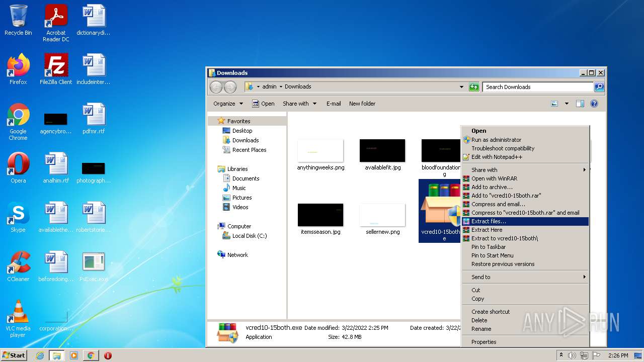Choose Extract files… from context menu
This screenshot has width=644, height=362.
pyautogui.click(x=525, y=221)
